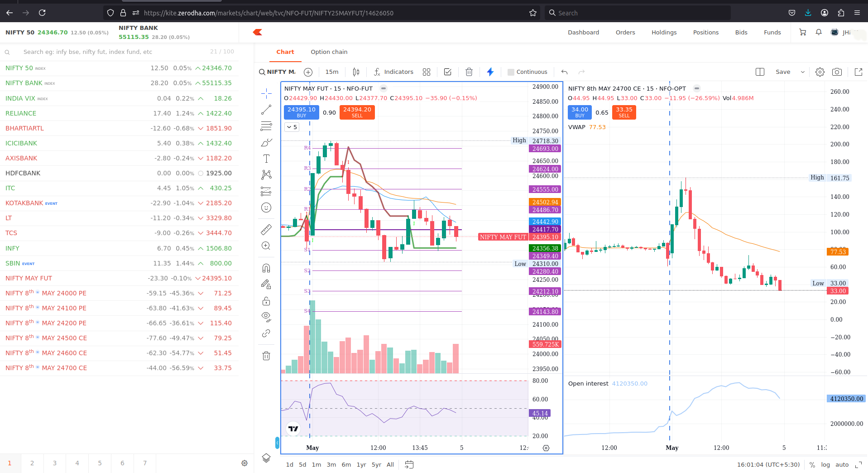Enable the Continuous checkbox
The width and height of the screenshot is (868, 473).
511,72
